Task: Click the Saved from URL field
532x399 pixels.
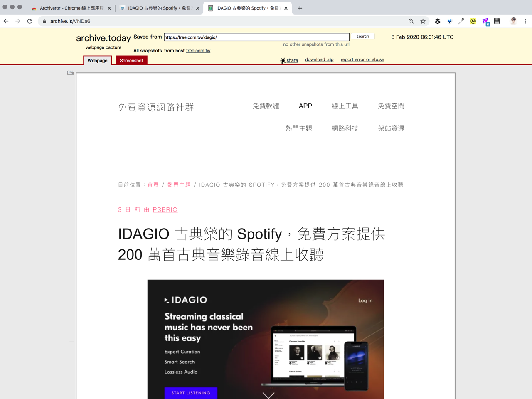Action: coord(256,37)
